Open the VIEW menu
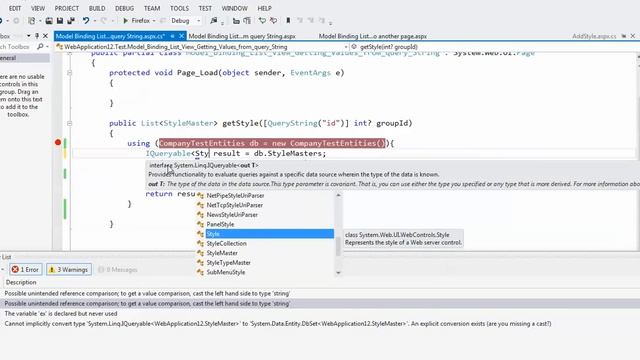Image resolution: width=640 pixels, height=360 pixels. [x=38, y=8]
